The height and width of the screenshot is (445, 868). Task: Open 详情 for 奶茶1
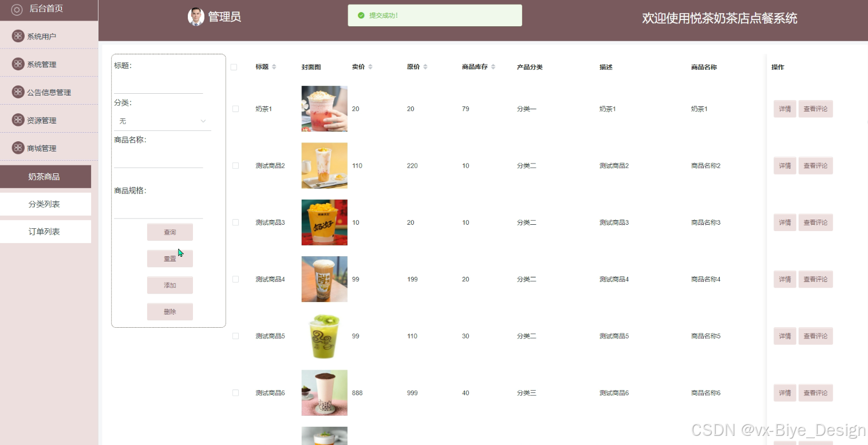784,109
